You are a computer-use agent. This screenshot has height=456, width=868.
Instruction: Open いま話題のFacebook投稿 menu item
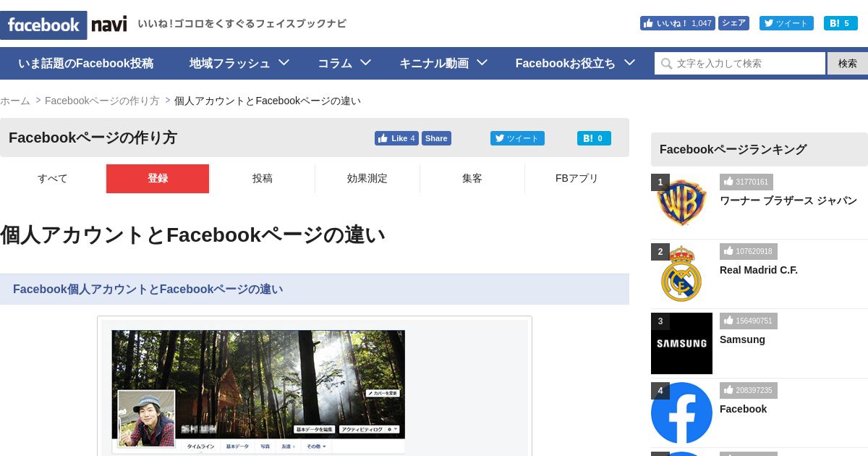click(x=85, y=63)
